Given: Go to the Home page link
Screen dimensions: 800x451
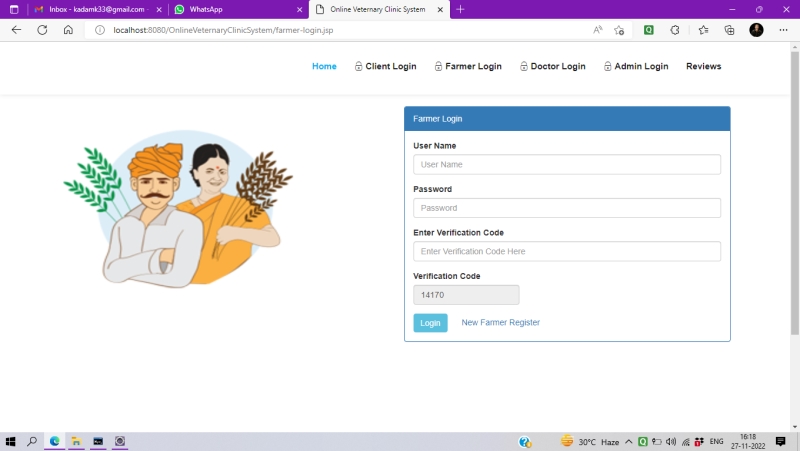Looking at the screenshot, I should point(324,66).
